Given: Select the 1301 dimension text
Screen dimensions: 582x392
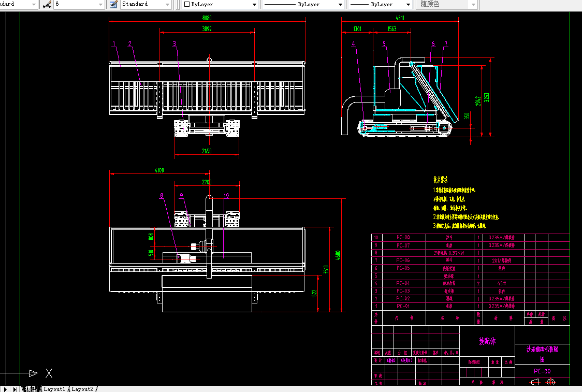Looking at the screenshot, I should pos(357,28).
